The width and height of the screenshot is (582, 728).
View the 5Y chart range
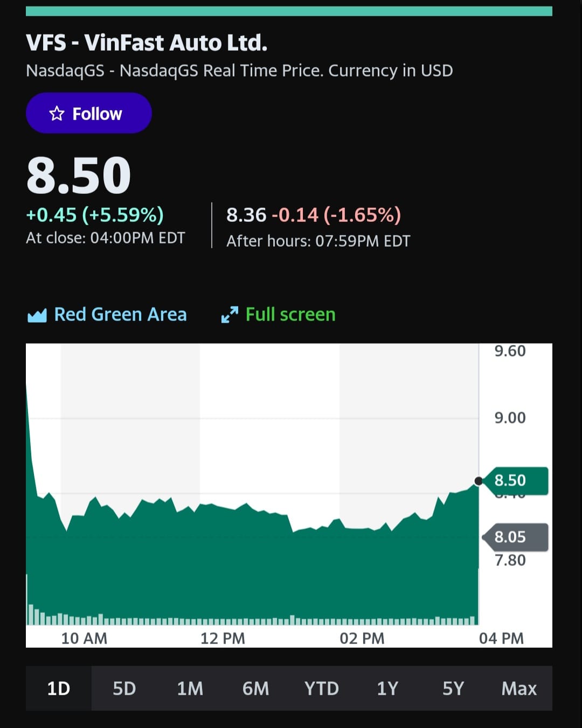tap(453, 688)
